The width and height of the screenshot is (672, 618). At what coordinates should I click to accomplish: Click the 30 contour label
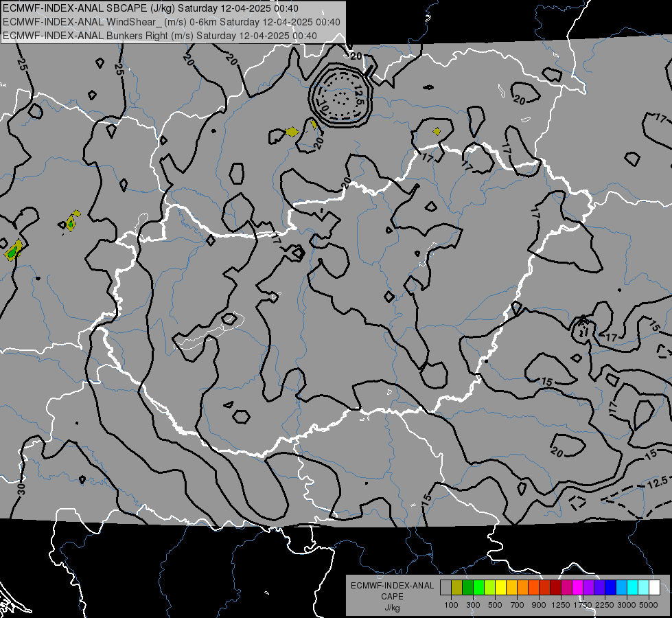coord(21,488)
